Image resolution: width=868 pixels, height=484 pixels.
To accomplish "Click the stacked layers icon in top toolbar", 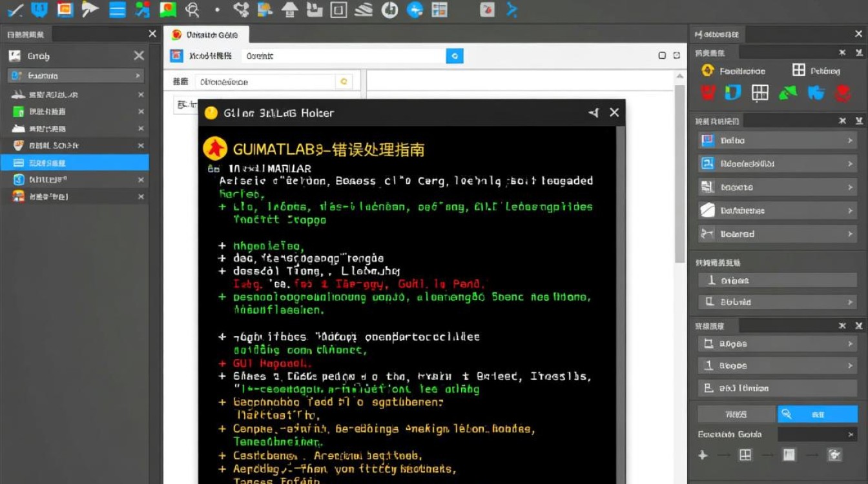I will point(364,9).
